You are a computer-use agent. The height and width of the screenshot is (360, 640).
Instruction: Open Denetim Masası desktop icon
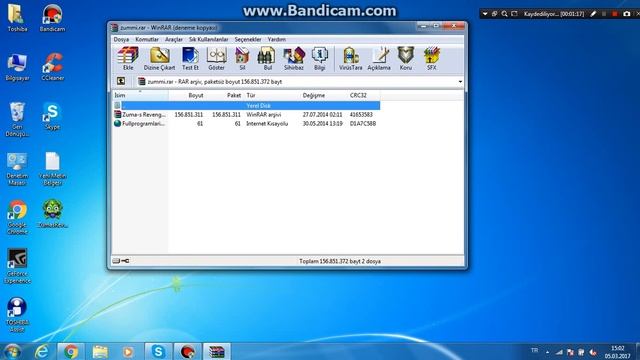pos(17,169)
